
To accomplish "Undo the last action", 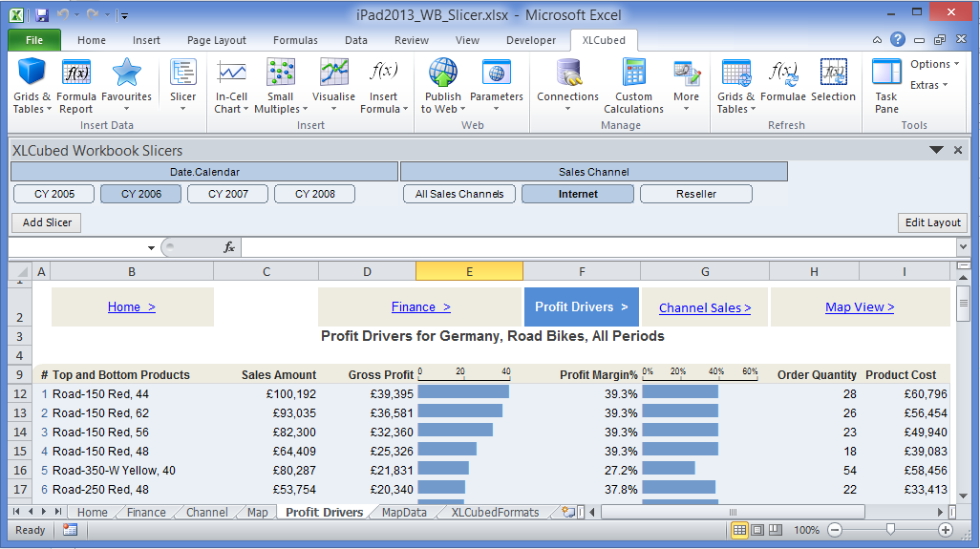I will pyautogui.click(x=62, y=15).
